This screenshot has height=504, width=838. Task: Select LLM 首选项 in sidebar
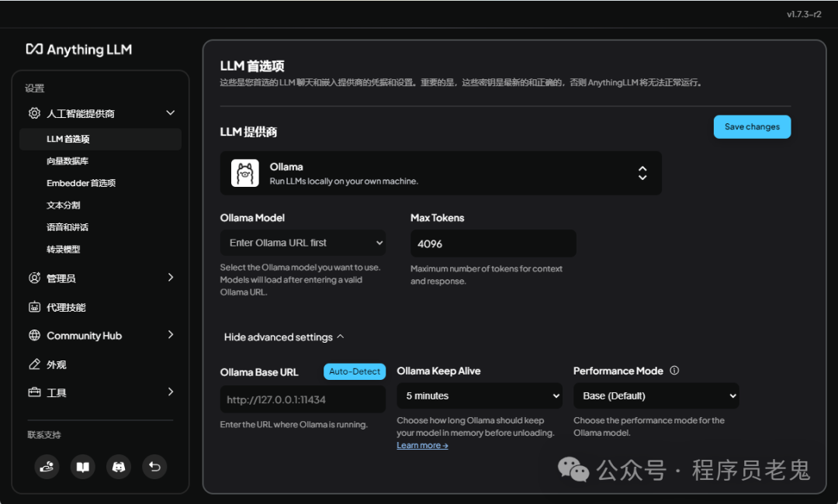(x=100, y=139)
